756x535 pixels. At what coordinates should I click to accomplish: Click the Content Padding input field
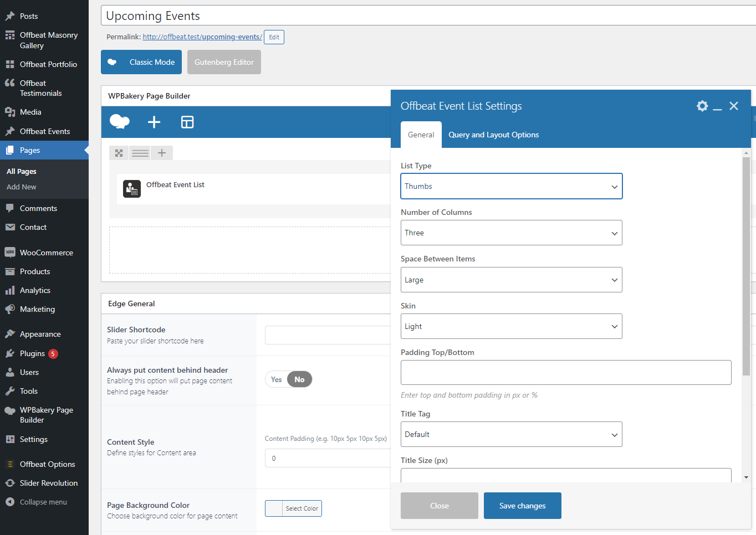328,458
